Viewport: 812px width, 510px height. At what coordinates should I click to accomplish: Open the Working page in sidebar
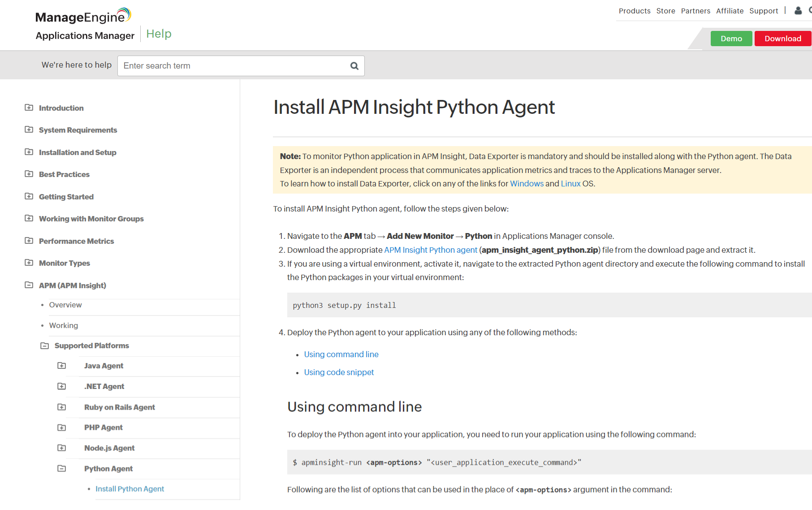64,325
